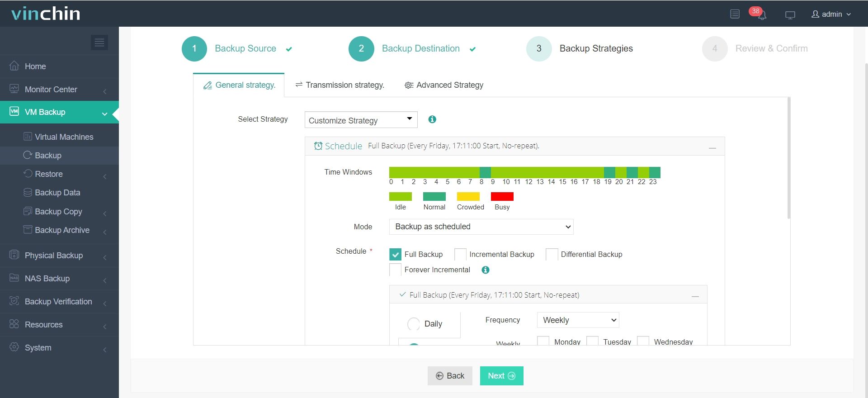868x398 pixels.
Task: Click the NAS Backup icon
Action: coord(14,278)
